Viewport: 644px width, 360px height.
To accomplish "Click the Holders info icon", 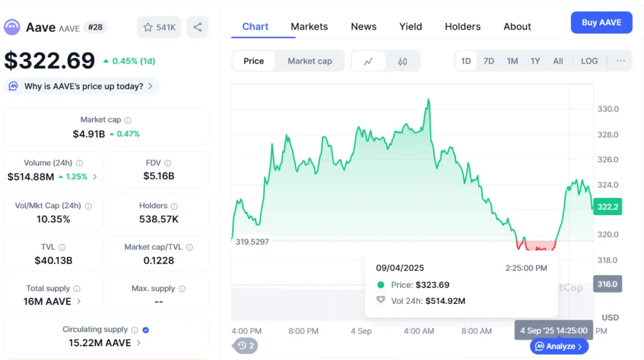I will [x=174, y=206].
